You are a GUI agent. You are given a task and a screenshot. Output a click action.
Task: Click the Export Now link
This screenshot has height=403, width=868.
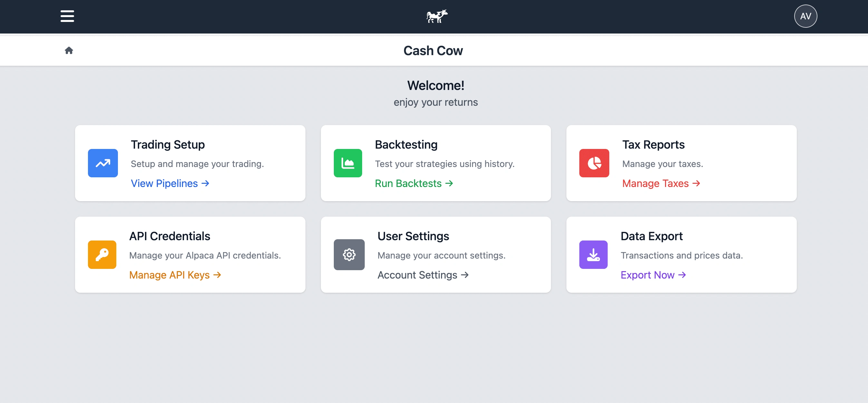pos(653,275)
